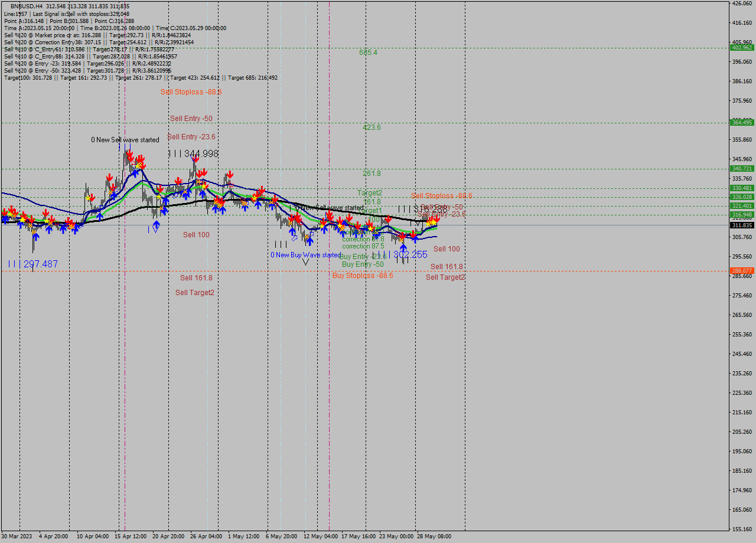Viewport: 756px width, 543px height.
Task: Click 155.160 on the price axis
Action: pyautogui.click(x=742, y=529)
